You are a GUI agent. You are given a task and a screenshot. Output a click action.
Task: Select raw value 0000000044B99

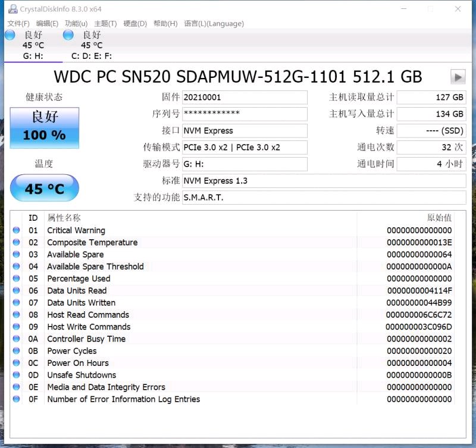coord(419,303)
